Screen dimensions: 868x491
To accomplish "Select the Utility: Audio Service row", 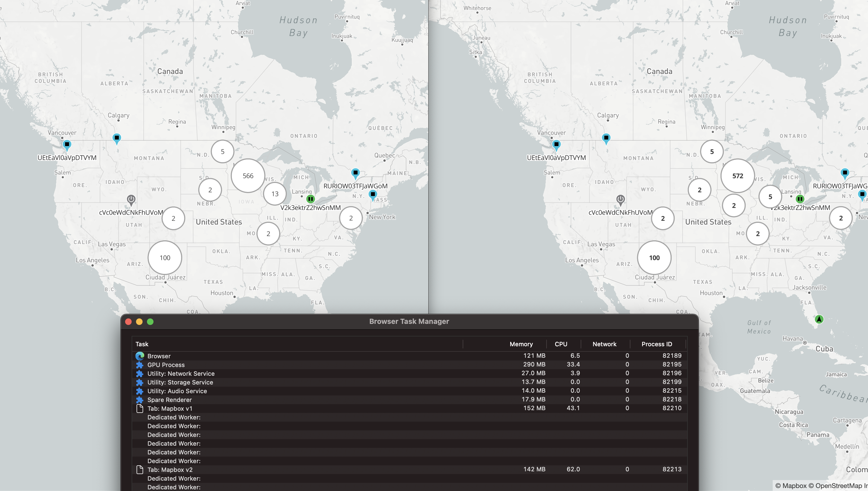I will pos(409,391).
